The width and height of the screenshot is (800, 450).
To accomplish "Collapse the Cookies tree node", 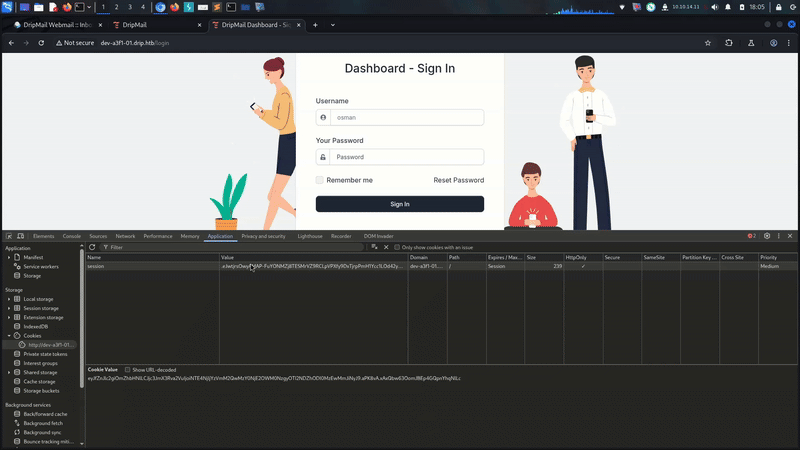I will point(9,336).
